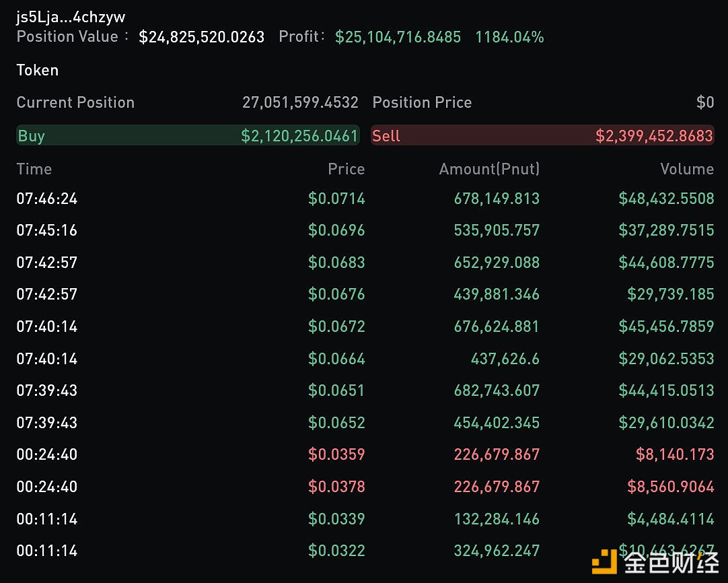
Task: Click wallet address js5Lja...4chzyw
Action: (71, 18)
